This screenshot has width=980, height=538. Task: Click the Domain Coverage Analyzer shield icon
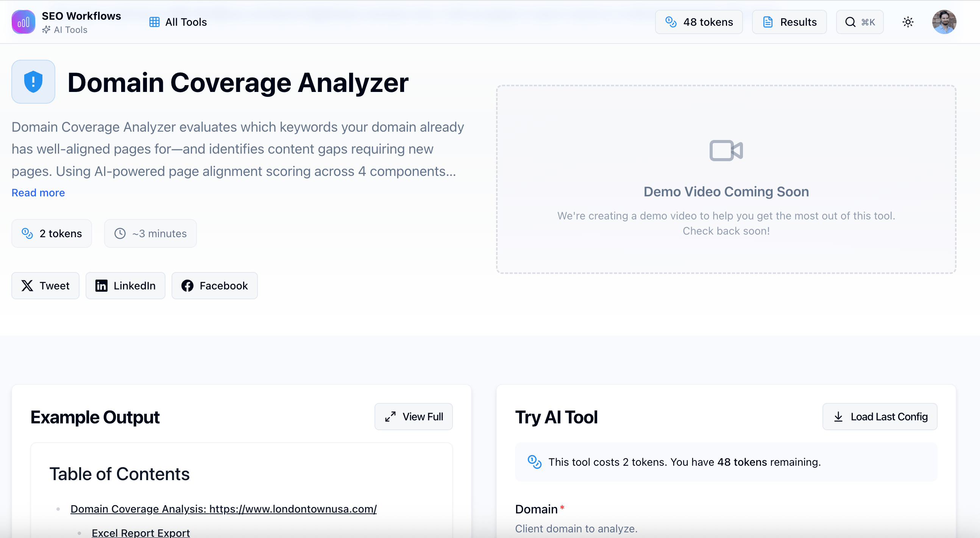(33, 82)
